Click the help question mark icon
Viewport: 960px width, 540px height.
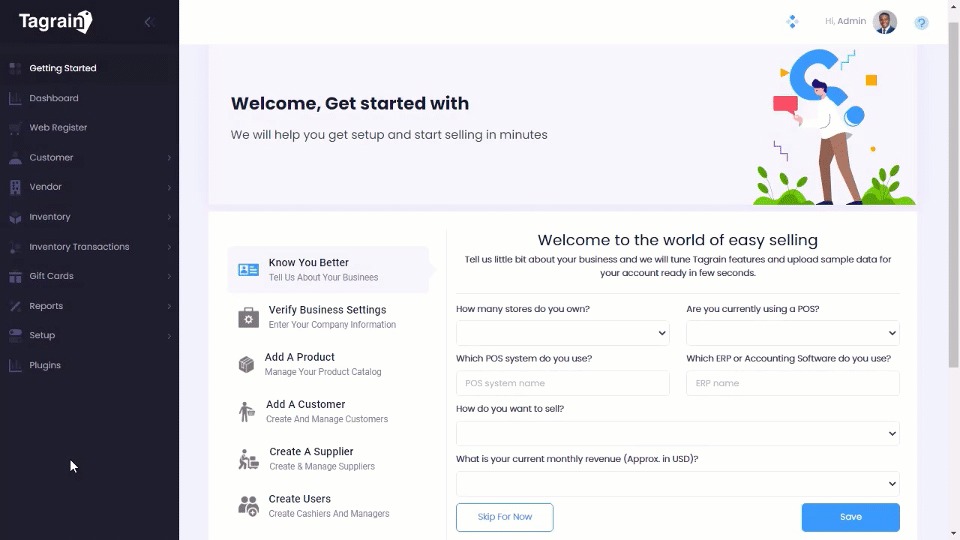pyautogui.click(x=922, y=22)
